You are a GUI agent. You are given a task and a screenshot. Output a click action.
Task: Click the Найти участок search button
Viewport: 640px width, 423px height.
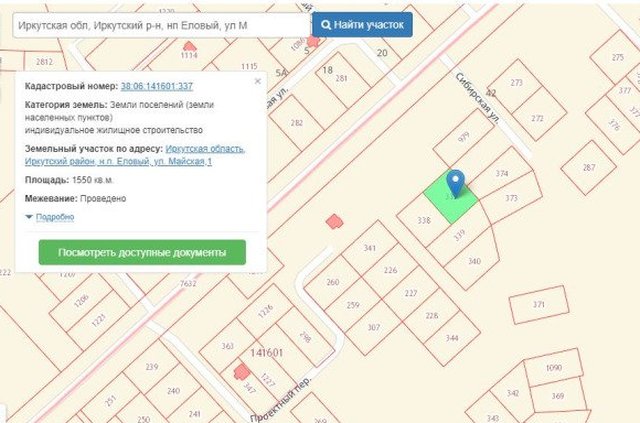pos(362,25)
